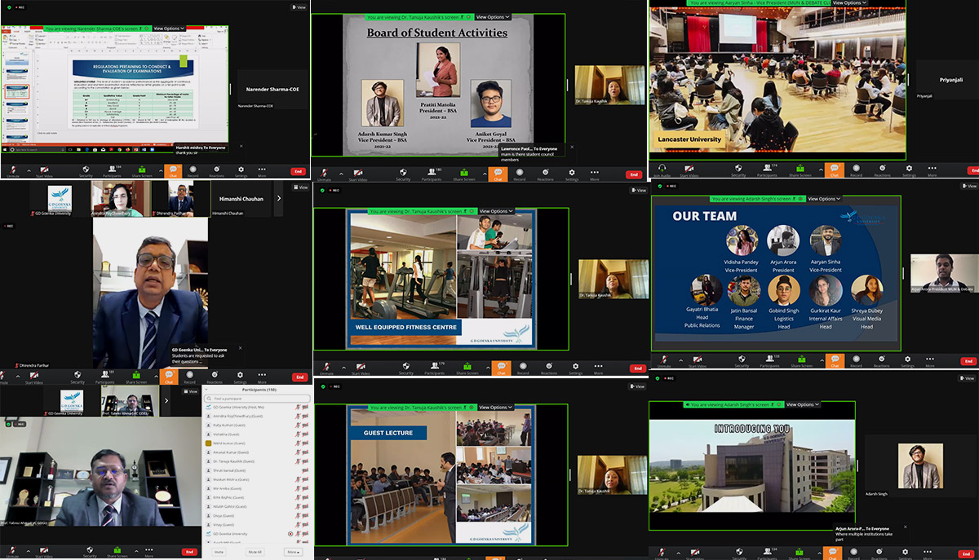
Task: Unmute microphone in the Narender Sharma meeting window
Action: [x=13, y=172]
